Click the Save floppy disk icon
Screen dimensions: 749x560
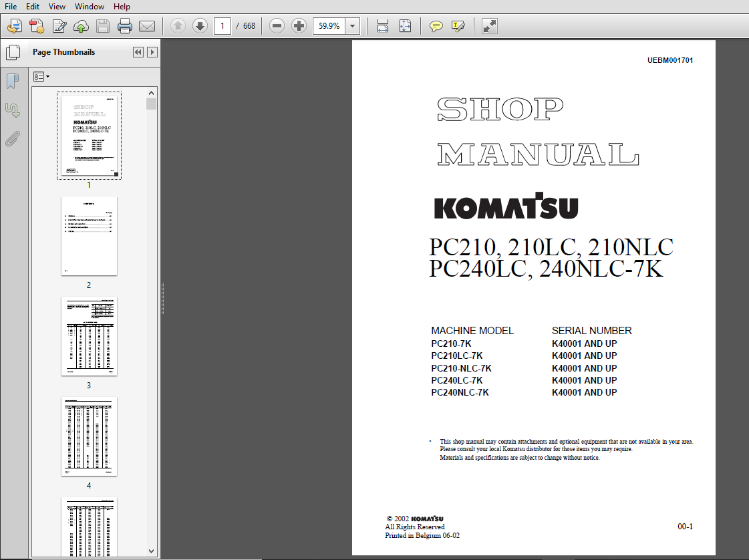103,26
